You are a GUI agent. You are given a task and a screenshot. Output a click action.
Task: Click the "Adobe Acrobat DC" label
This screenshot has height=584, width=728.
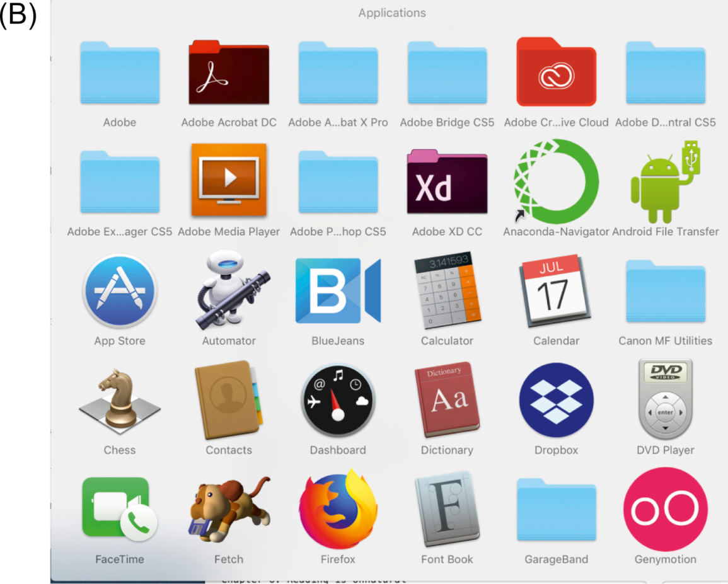tap(229, 123)
